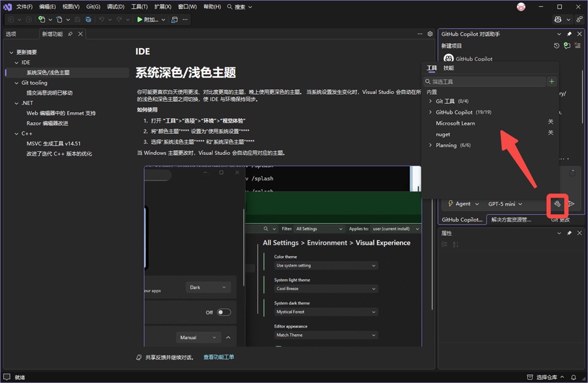Open the Copilot panel window options dropdown
The image size is (588, 383).
click(x=559, y=33)
